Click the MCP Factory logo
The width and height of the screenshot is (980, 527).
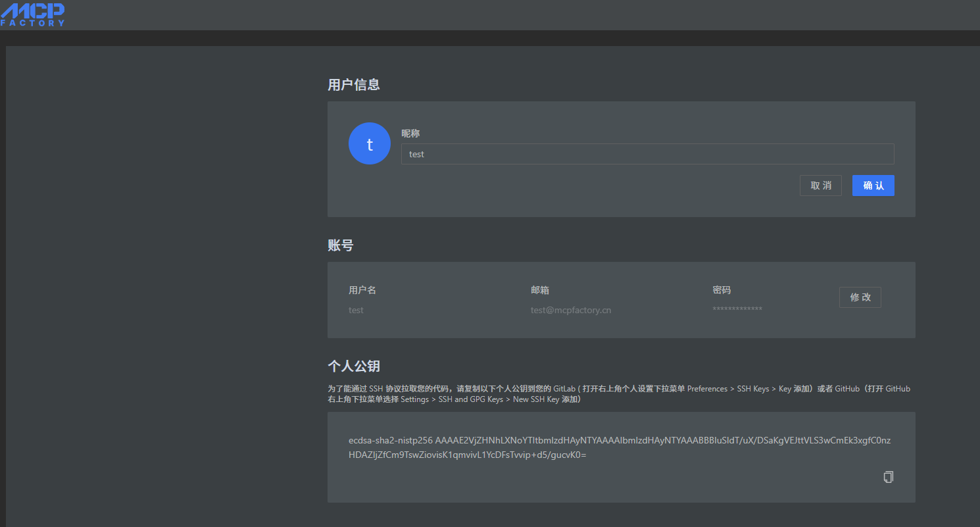[33, 14]
